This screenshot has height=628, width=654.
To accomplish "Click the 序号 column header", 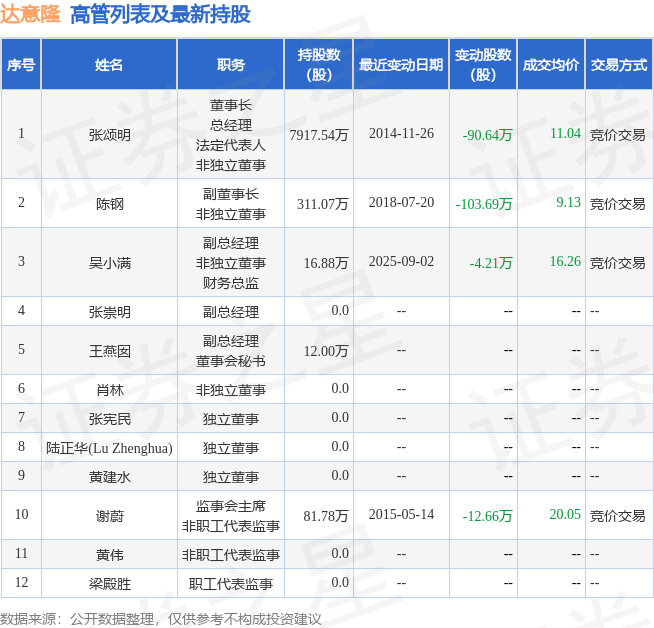I will 21,65.
